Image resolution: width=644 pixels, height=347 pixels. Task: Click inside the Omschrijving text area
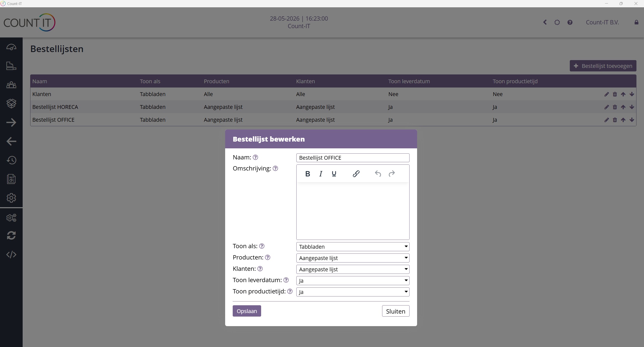point(353,211)
